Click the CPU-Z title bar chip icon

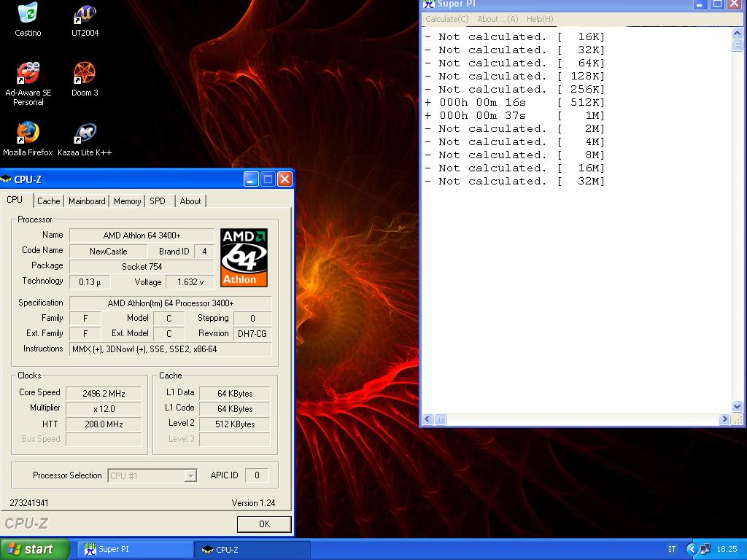tap(6, 179)
